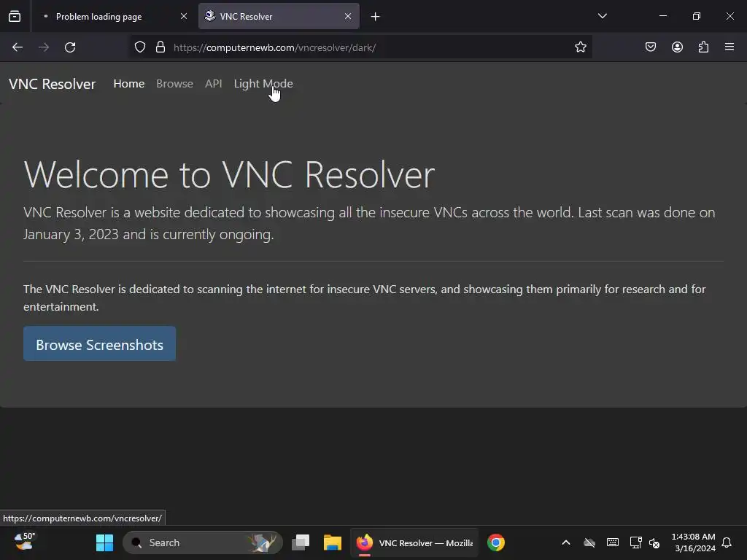This screenshot has width=747, height=560.
Task: Select the VNC Resolver browser tab
Action: [x=279, y=17]
